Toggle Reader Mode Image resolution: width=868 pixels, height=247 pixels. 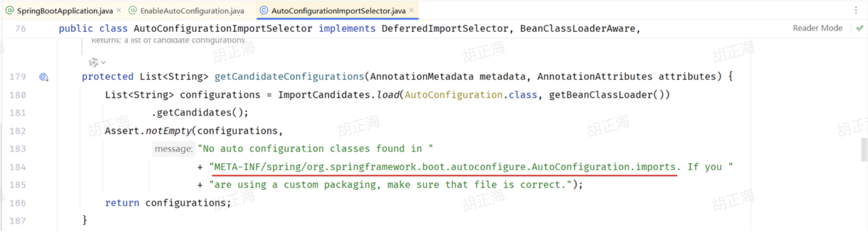(x=817, y=28)
